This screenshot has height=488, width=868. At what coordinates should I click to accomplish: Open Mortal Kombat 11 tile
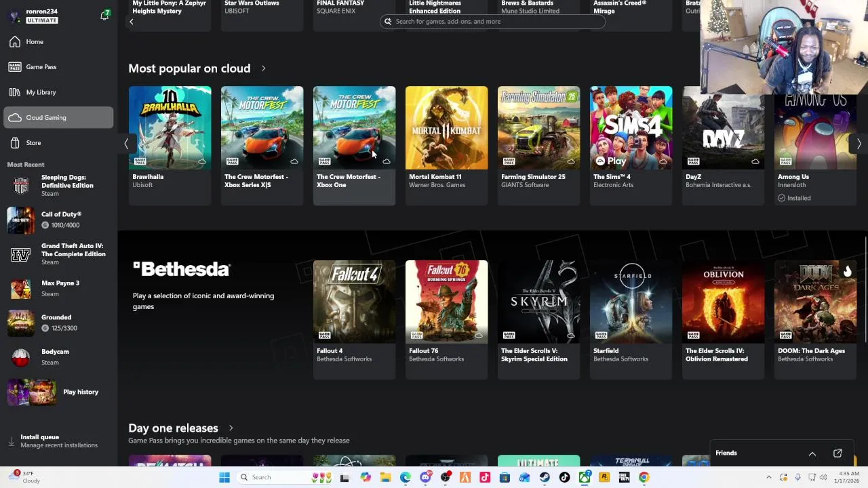click(446, 145)
